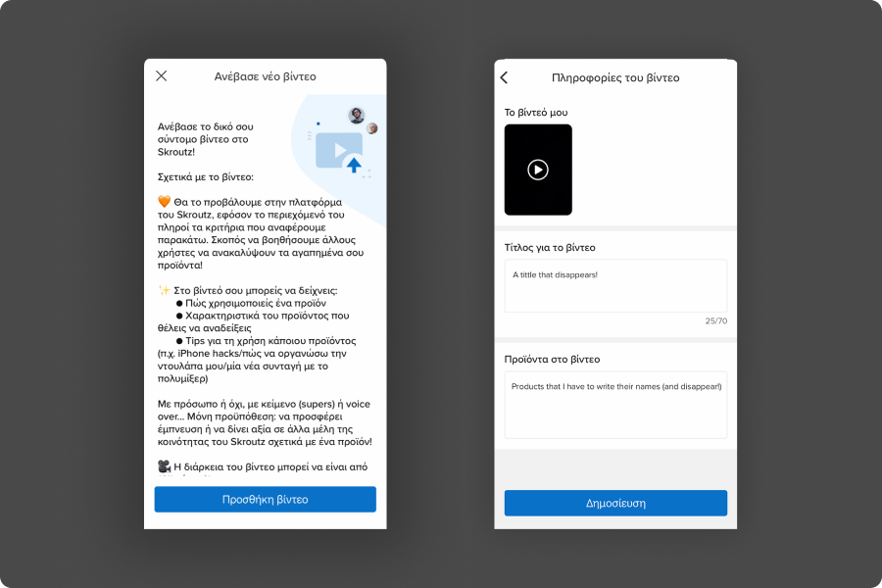Click the Ανέβασε νέο βίντεο header title

(266, 76)
